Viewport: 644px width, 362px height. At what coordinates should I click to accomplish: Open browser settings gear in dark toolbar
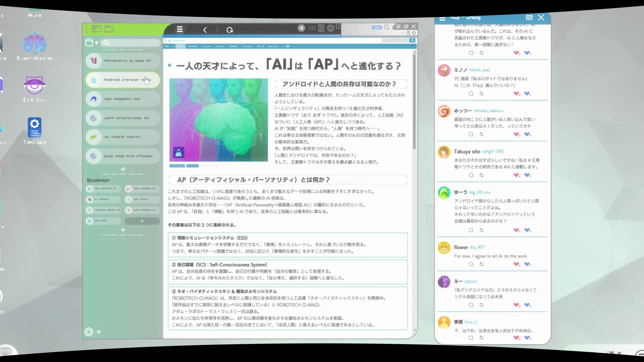point(330,28)
